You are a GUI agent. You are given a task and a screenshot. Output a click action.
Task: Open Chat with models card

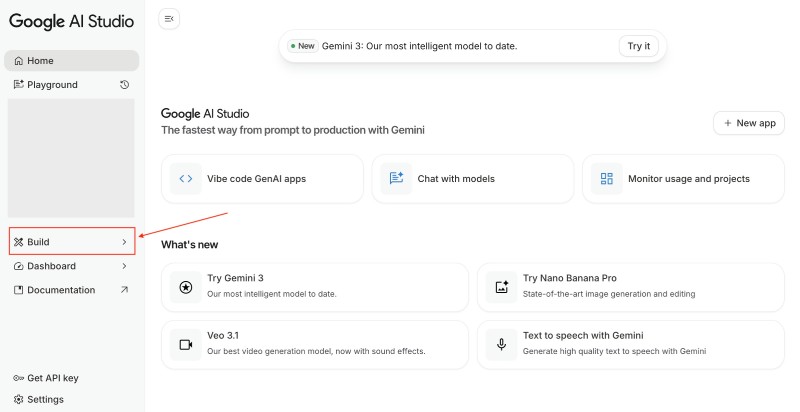(x=473, y=178)
